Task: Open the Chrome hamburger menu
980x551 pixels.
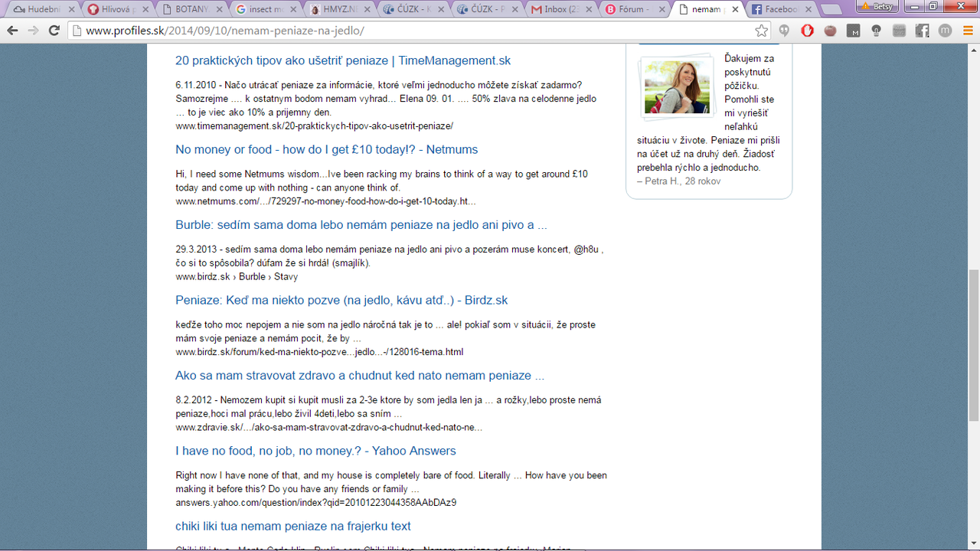Action: click(966, 31)
